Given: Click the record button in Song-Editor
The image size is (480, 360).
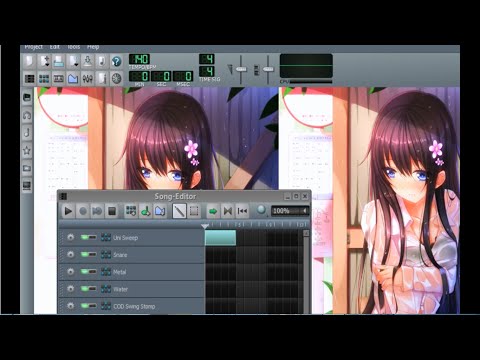Looking at the screenshot, I should pos(83,211).
